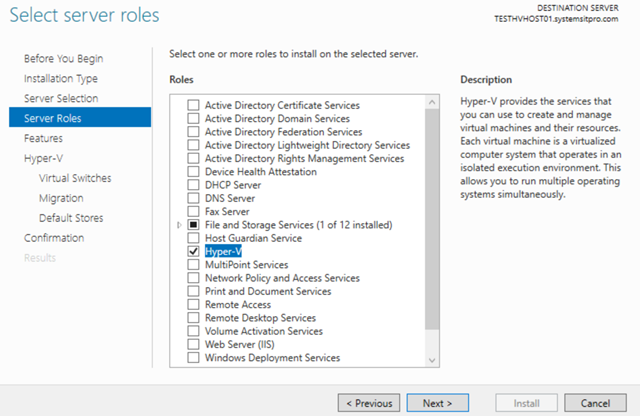
Task: Click the Next button
Action: (437, 403)
